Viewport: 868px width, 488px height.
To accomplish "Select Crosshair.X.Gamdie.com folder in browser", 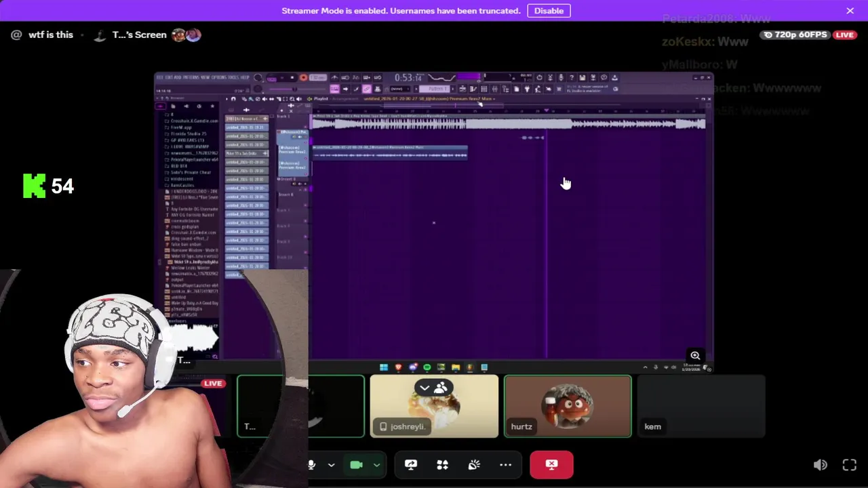I will [x=193, y=121].
